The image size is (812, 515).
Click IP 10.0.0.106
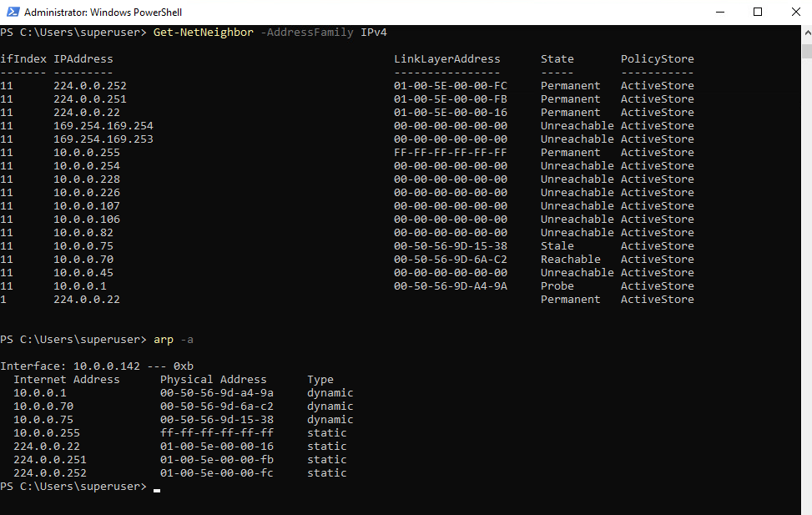point(87,220)
